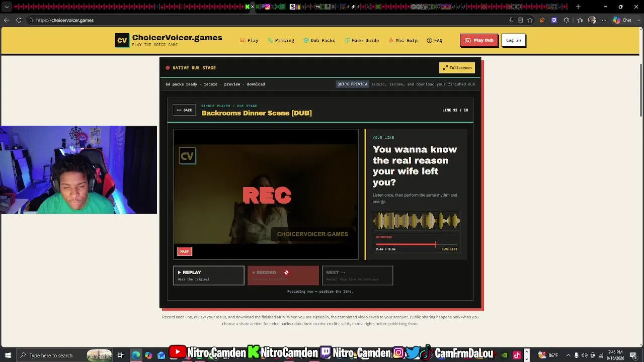Open the Windows Start menu

8,355
